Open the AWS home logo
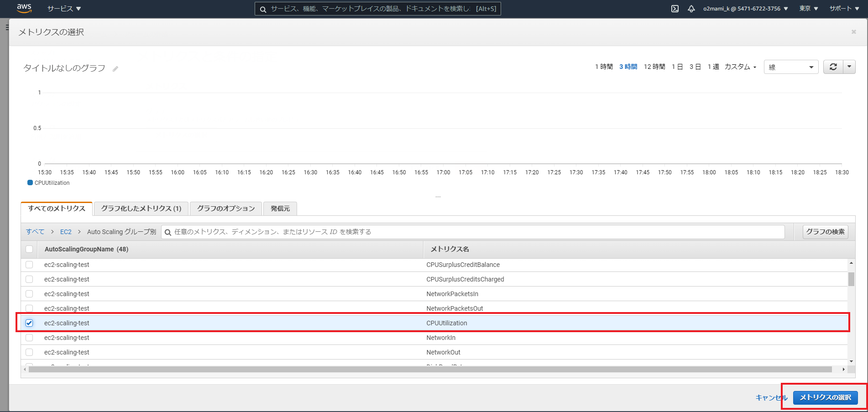 pos(24,8)
